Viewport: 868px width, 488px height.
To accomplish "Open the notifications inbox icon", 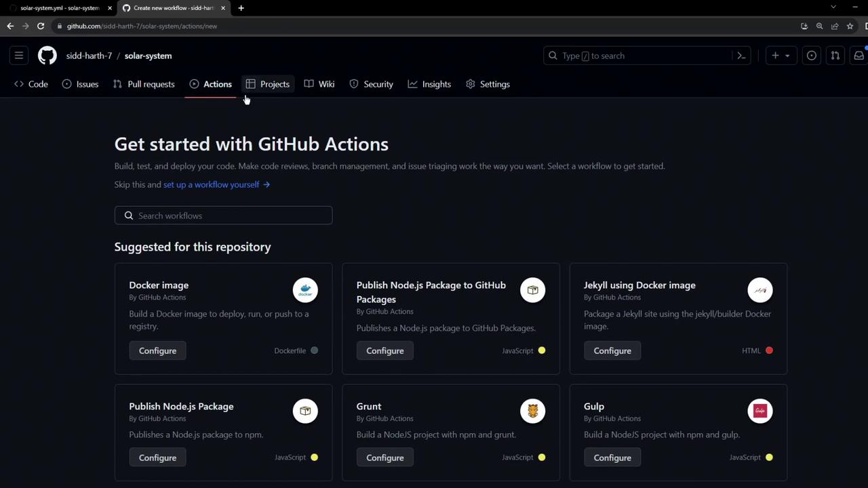I will tap(859, 56).
